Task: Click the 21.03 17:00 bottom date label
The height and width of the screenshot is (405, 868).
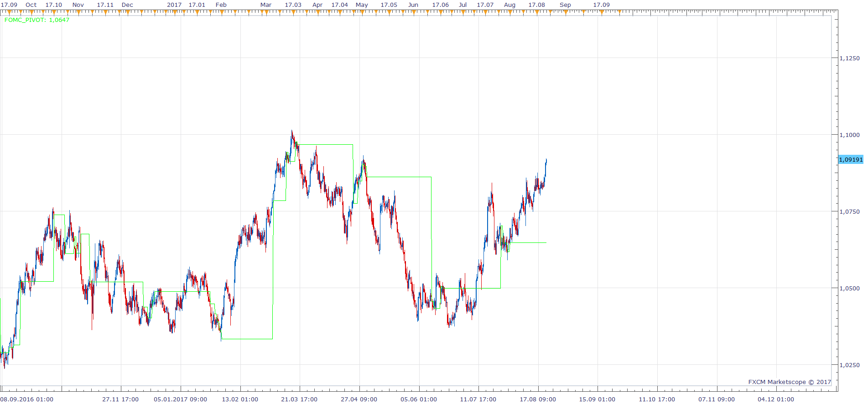Action: coord(299,399)
